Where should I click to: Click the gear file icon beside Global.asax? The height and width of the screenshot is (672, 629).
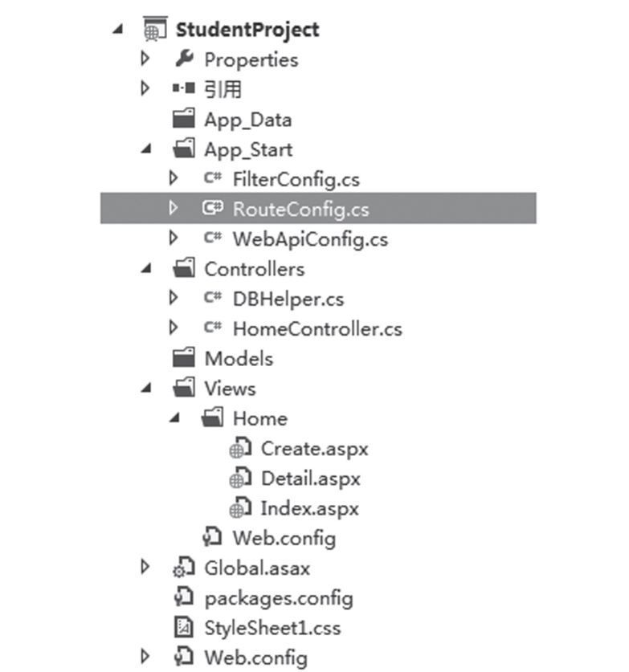click(183, 568)
